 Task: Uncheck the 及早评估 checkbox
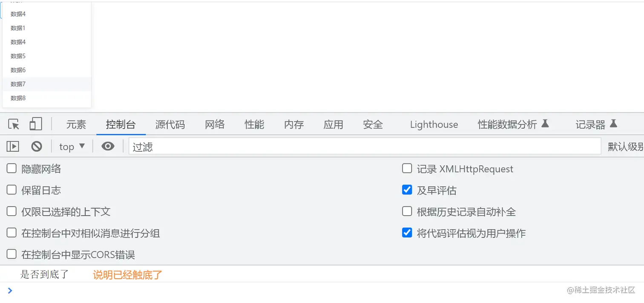[x=407, y=190]
